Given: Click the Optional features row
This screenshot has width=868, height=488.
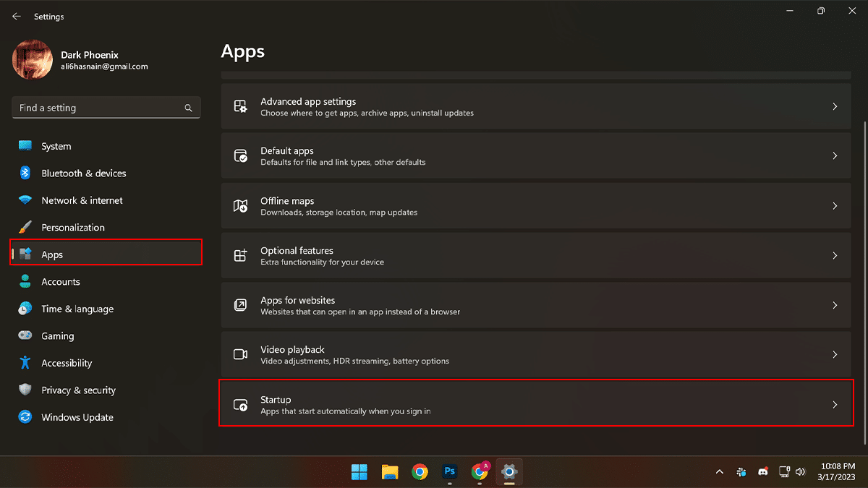Looking at the screenshot, I should pyautogui.click(x=535, y=256).
